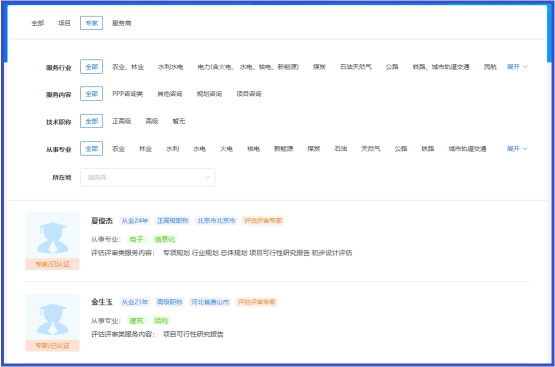555x367 pixels.
Task: Click the 从业24年 tag
Action: pos(135,221)
